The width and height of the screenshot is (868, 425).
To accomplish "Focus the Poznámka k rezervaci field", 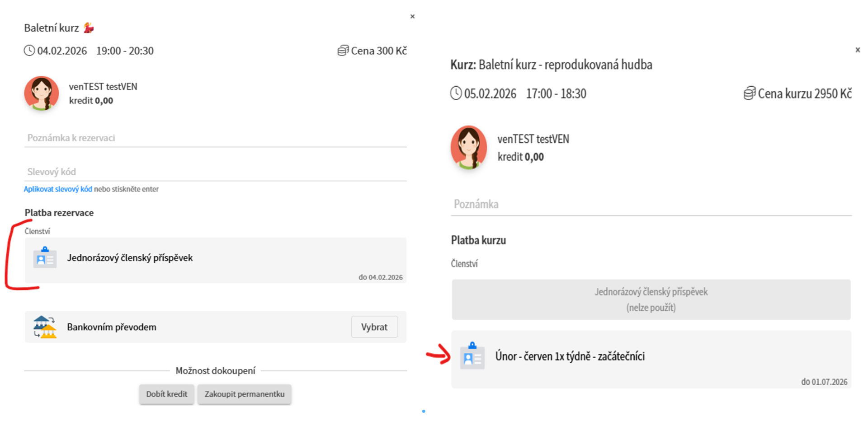I will (x=215, y=138).
